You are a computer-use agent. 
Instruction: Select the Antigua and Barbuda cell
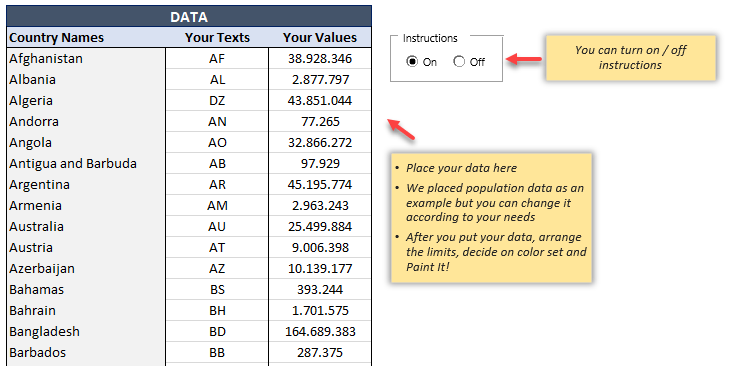86,163
